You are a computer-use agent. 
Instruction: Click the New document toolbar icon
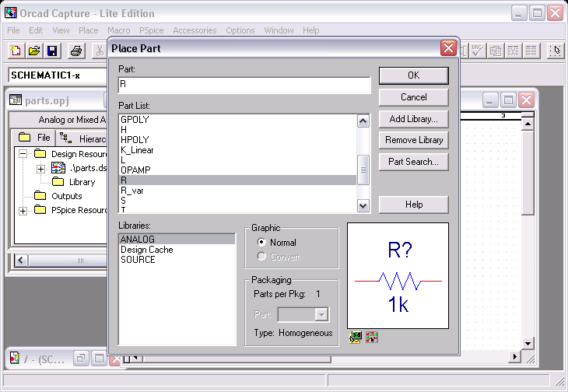[x=16, y=51]
